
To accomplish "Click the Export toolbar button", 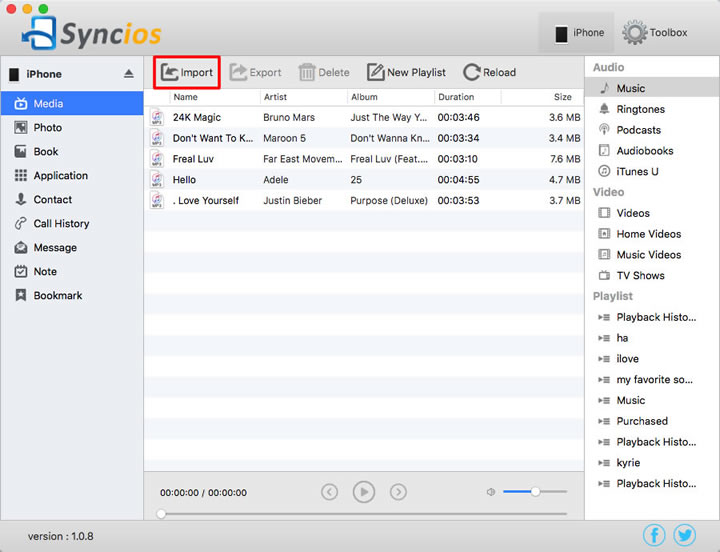I will (255, 73).
